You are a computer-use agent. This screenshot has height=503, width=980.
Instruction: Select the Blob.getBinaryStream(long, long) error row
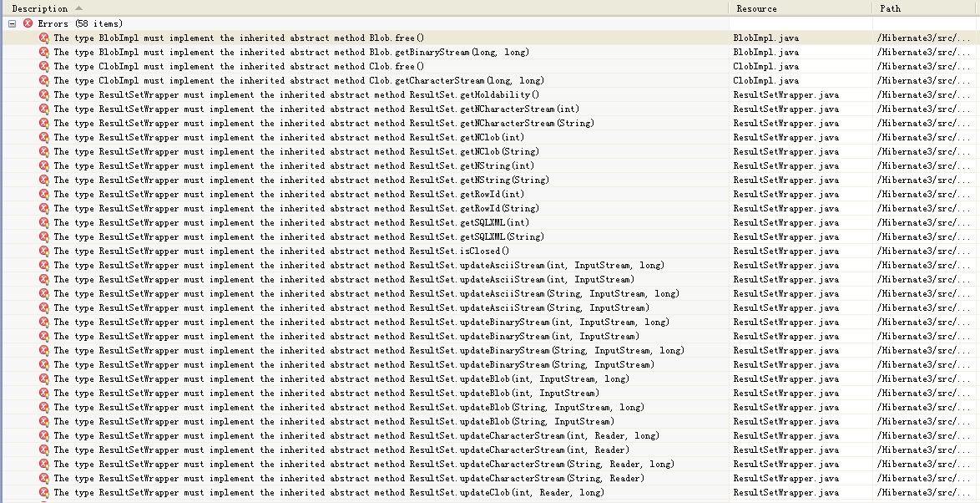click(291, 52)
